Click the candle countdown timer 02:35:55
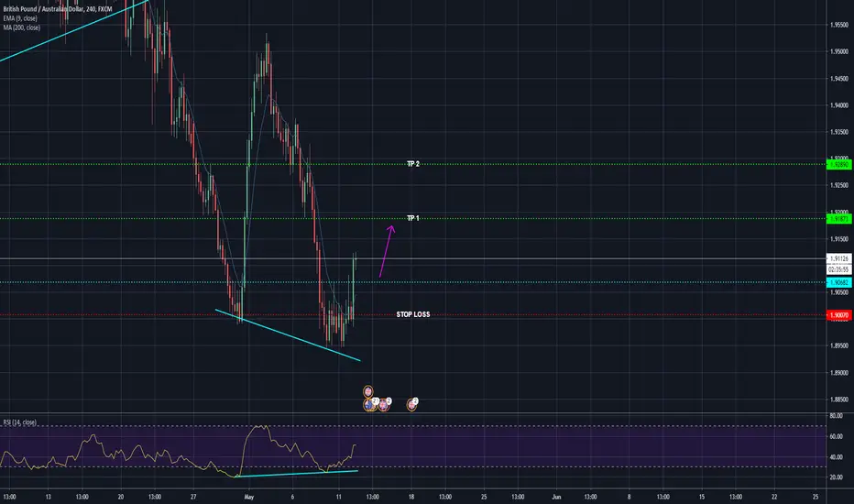Image resolution: width=854 pixels, height=504 pixels. pyautogui.click(x=838, y=269)
